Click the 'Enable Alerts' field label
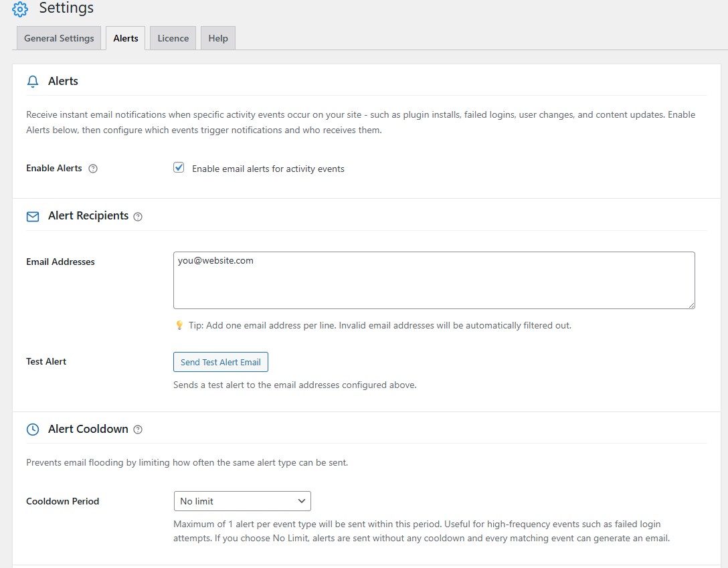This screenshot has height=568, width=728. pos(54,168)
